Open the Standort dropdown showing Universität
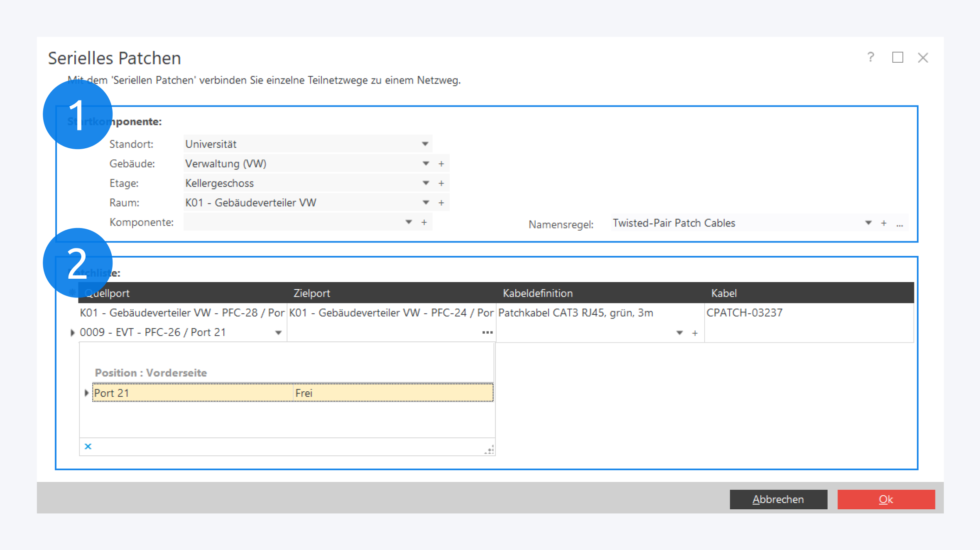Screen dimensions: 980x550 click(425, 144)
